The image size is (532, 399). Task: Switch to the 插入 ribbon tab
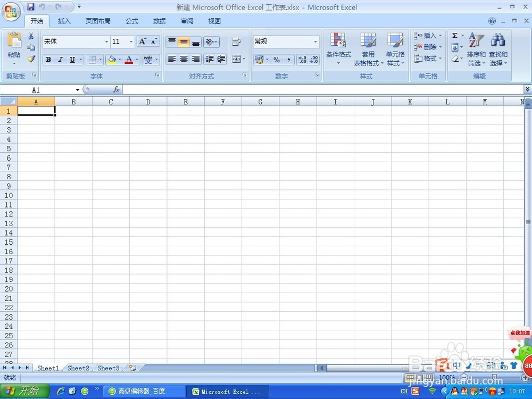(64, 21)
